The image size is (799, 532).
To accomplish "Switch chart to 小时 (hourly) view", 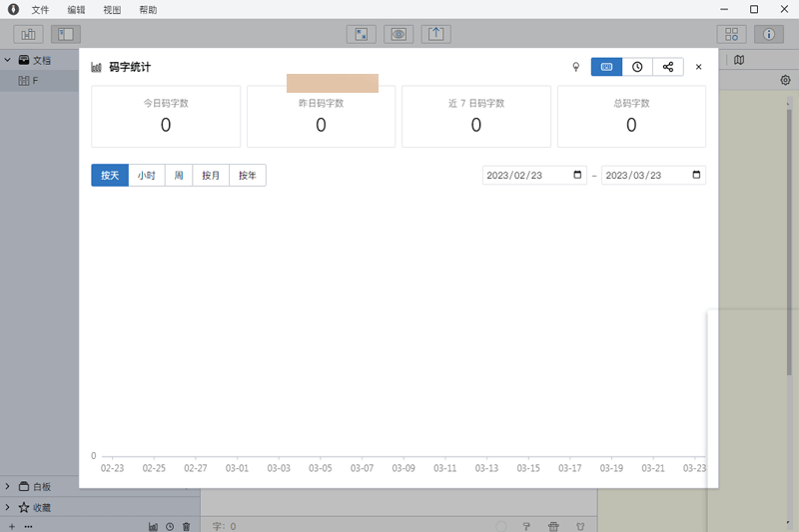I will coord(147,176).
